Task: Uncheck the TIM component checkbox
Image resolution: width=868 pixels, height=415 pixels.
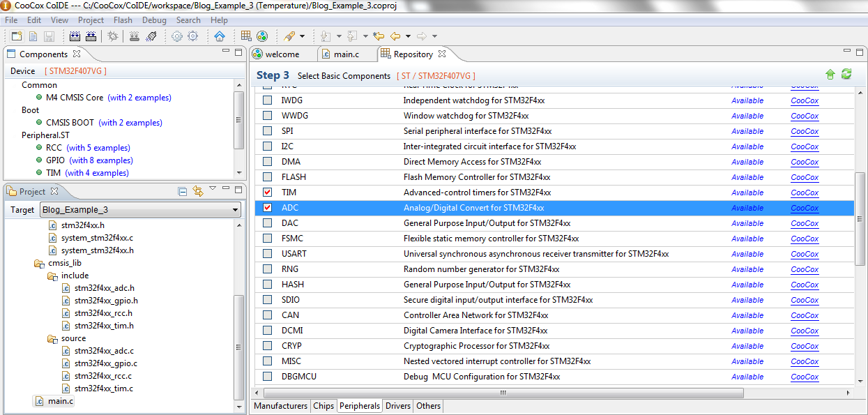Action: 268,192
